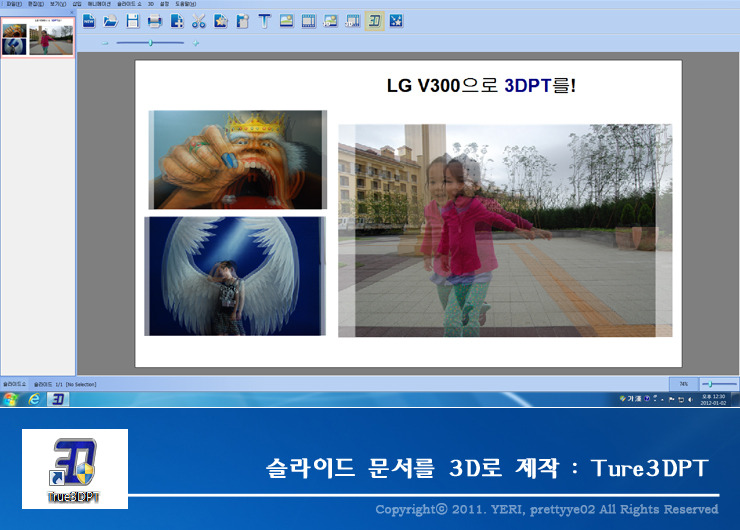Select the Text insert T icon
Screen dimensions: 740x530
[x=264, y=21]
